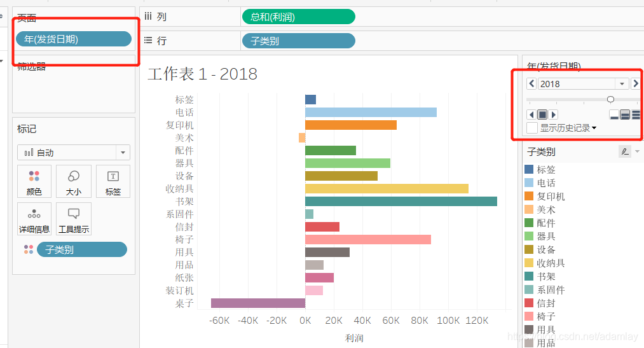Click the 装订机 row header label
Image resolution: width=644 pixels, height=348 pixels.
(x=179, y=291)
